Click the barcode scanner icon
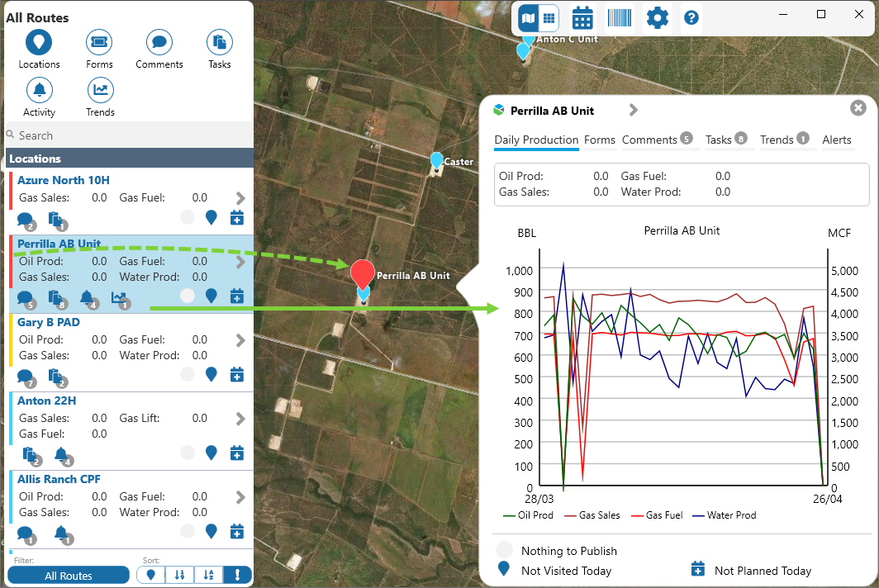 tap(620, 17)
